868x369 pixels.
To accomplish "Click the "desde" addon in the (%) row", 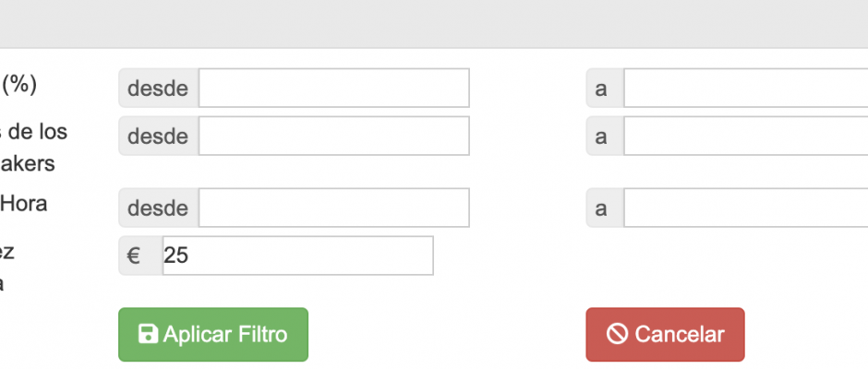I will tap(158, 89).
